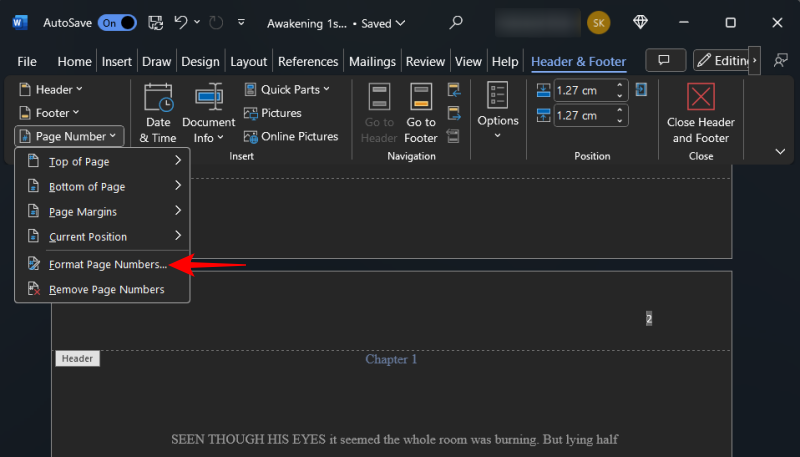The width and height of the screenshot is (800, 457).
Task: Increase header from top position value
Action: point(620,85)
